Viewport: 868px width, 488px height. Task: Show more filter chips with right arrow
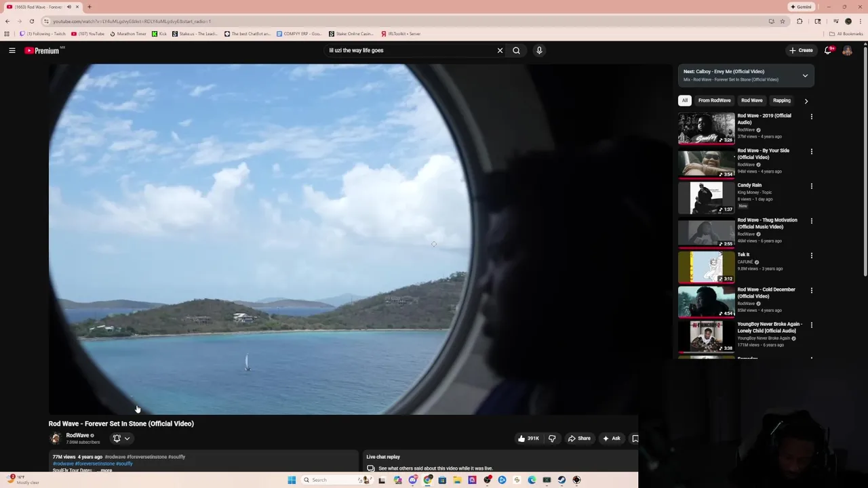pos(806,101)
